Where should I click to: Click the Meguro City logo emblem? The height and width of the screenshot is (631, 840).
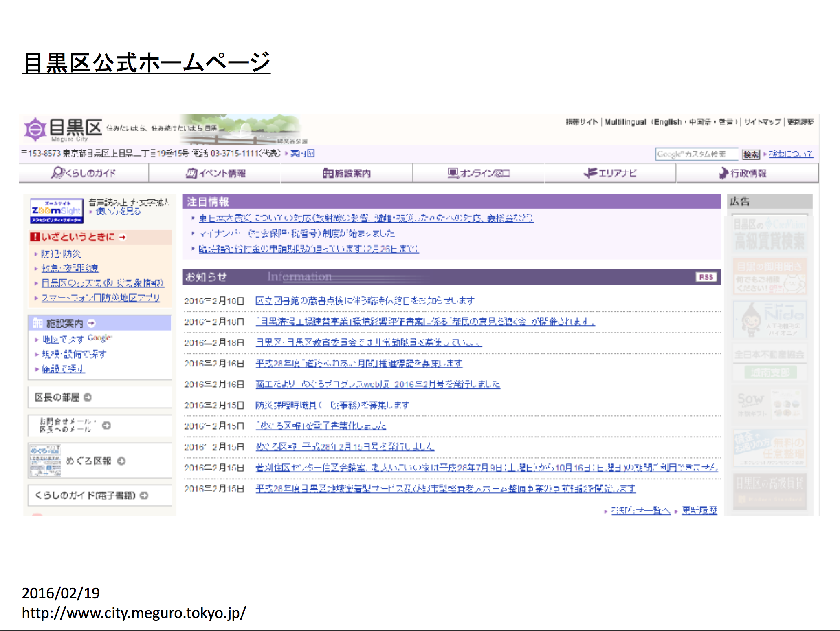click(35, 129)
